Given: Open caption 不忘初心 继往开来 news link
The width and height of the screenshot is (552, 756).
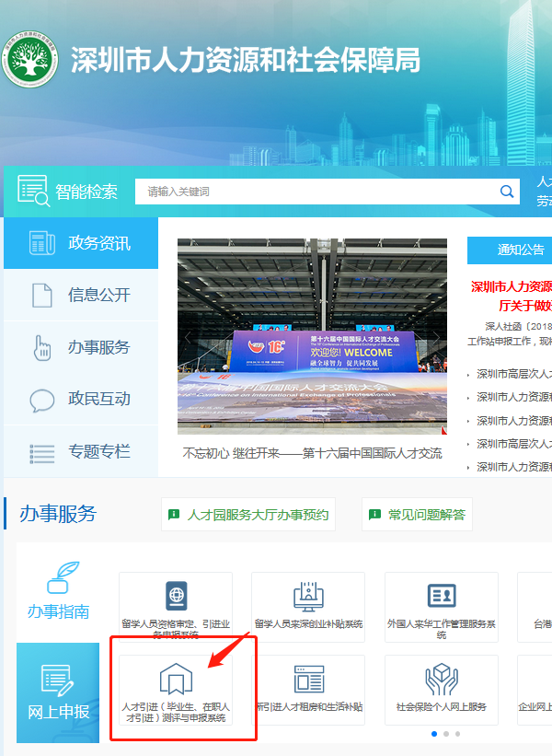Looking at the screenshot, I should coord(312,453).
